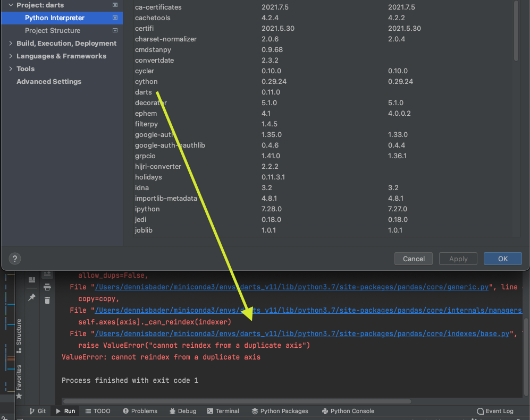Confirm settings with the OK button
Image resolution: width=530 pixels, height=420 pixels.
502,259
